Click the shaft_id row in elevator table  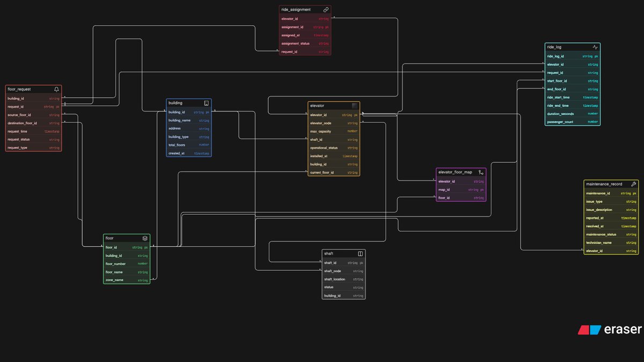pos(334,139)
